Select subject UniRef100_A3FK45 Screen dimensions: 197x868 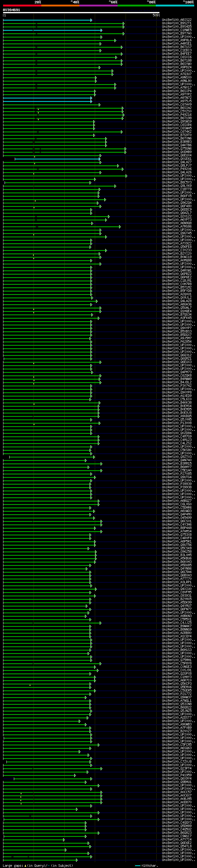click(177, 318)
